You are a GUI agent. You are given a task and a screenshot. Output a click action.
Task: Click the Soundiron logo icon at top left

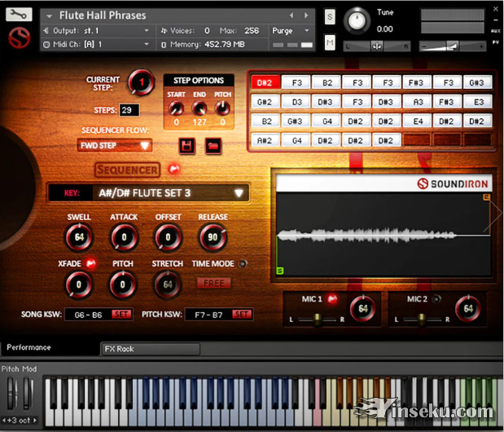coord(18,38)
